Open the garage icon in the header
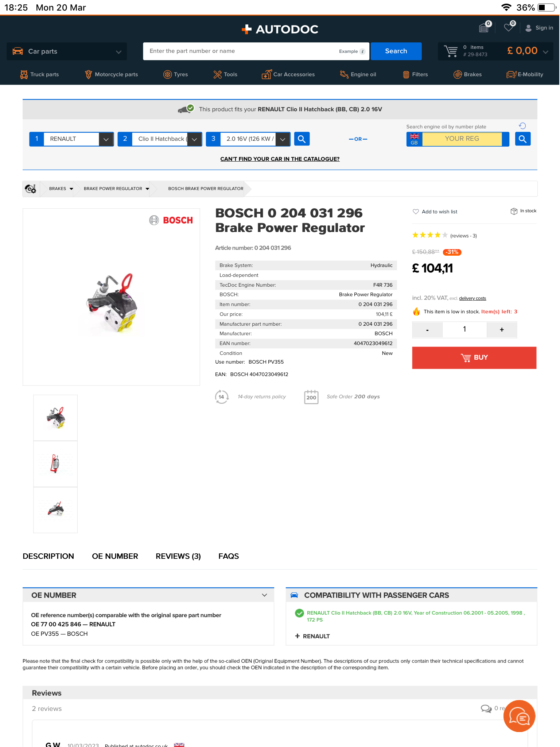Screen dimensions: 560x747 coord(484,28)
